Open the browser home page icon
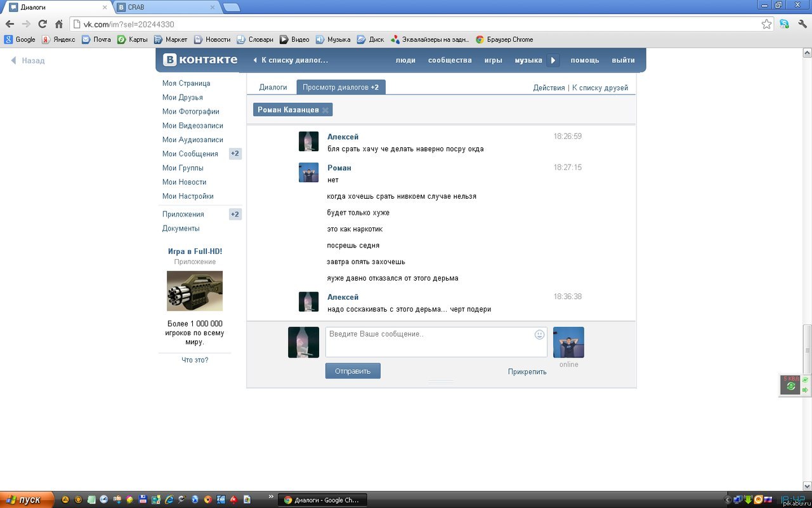Screen dimensions: 812x508 pos(59,24)
